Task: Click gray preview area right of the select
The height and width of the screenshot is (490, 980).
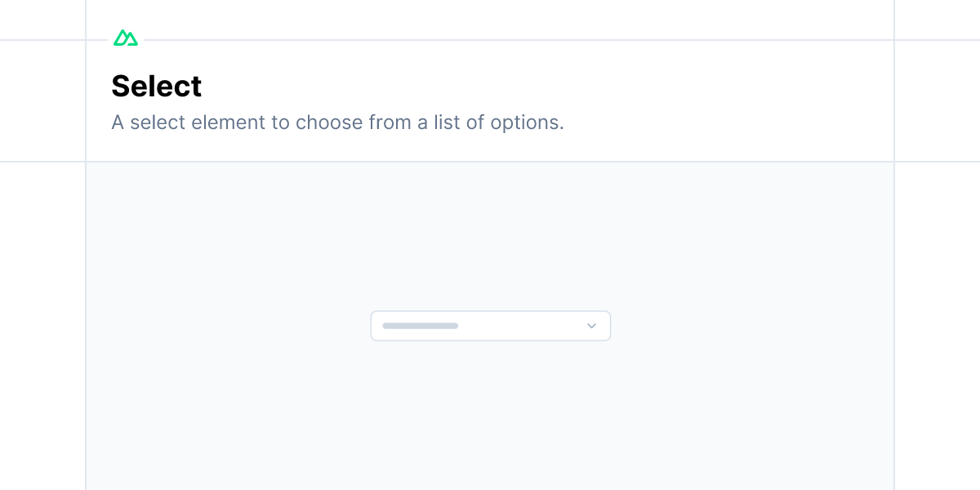Action: pos(751,326)
